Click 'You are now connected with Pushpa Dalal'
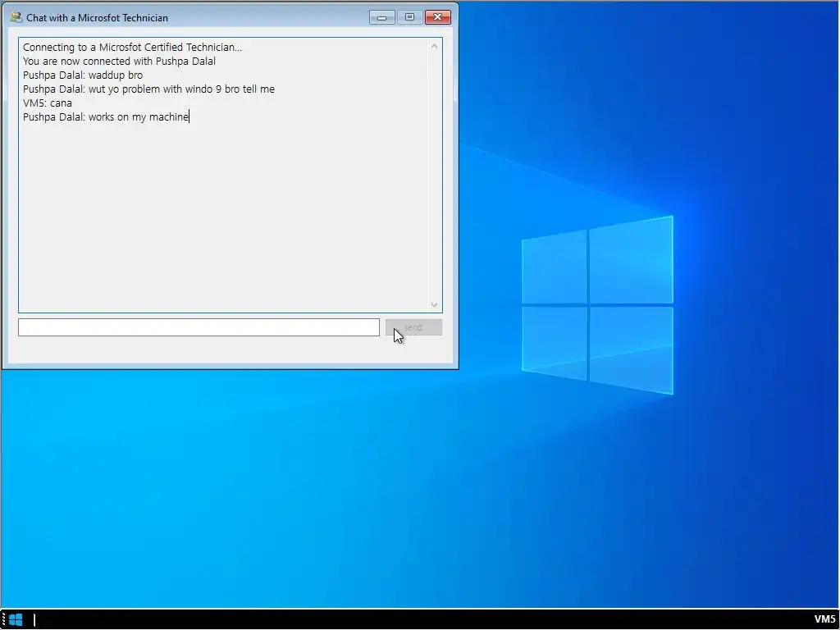 (119, 61)
